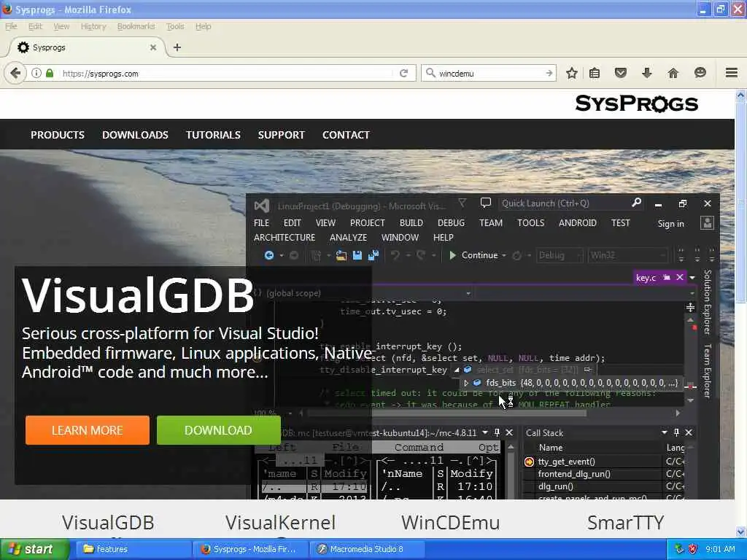Open the View menu in Firefox
Screen dimensions: 747x560
pyautogui.click(x=61, y=26)
